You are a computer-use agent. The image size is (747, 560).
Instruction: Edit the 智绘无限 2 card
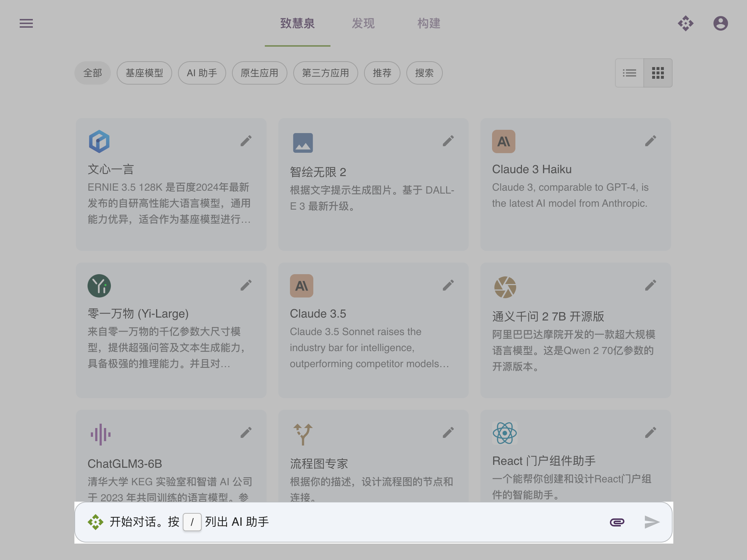[x=448, y=141]
